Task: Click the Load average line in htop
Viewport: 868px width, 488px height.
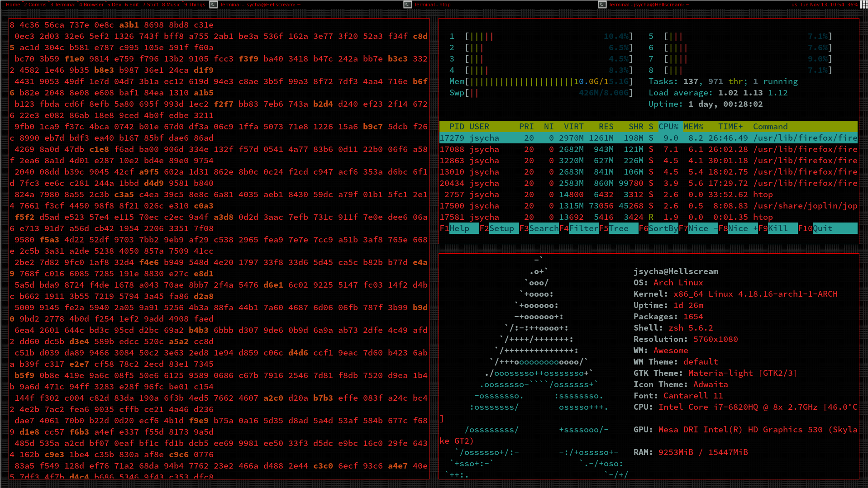Action: pos(718,93)
